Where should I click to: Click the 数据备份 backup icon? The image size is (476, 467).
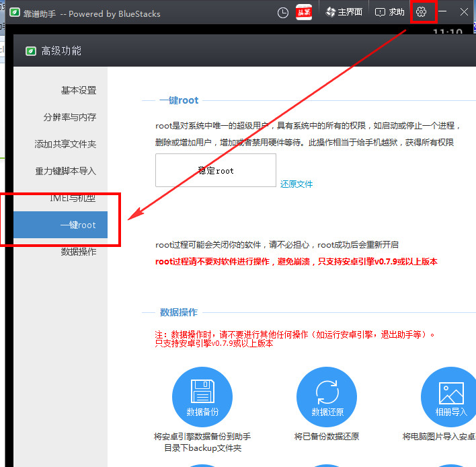[x=202, y=397]
